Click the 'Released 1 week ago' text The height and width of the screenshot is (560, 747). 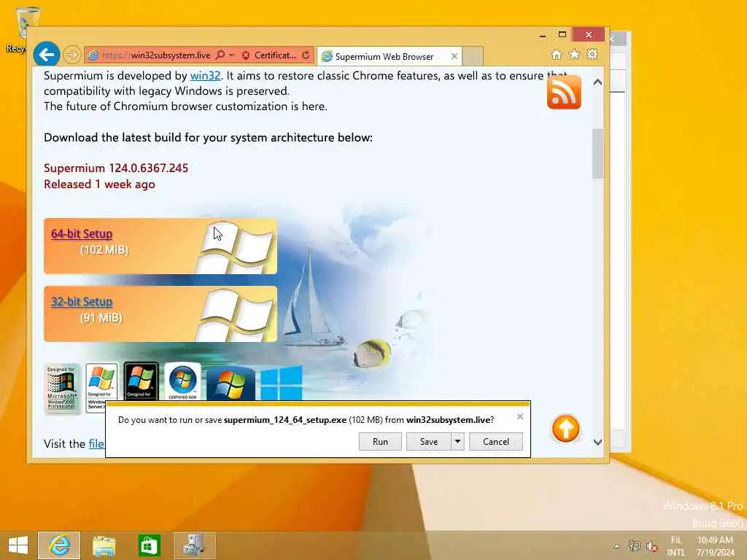click(99, 184)
